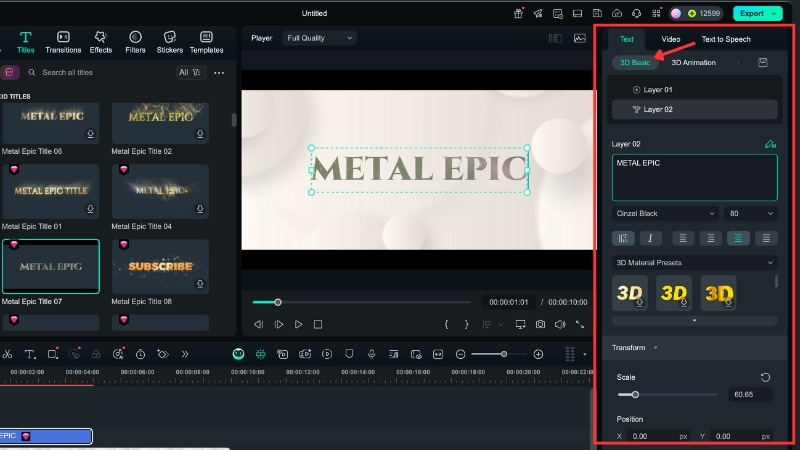Open the Cinzel Black font dropdown
800x450 pixels.
(x=665, y=213)
